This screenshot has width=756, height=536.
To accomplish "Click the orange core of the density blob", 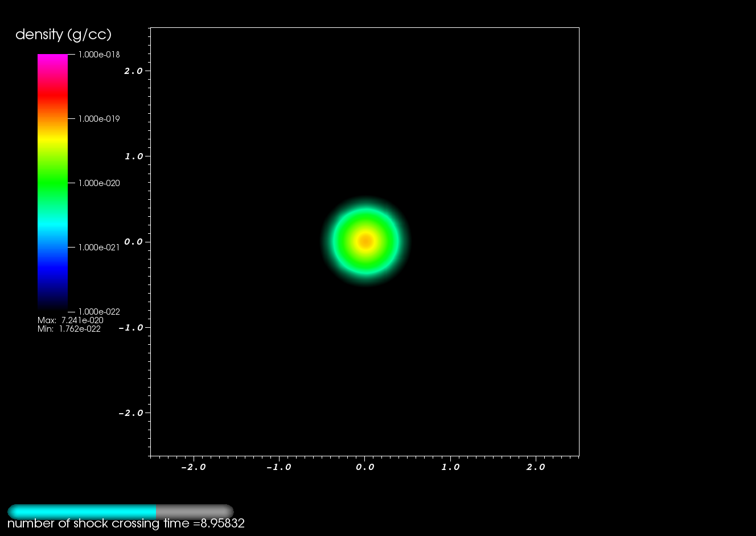I will (x=365, y=241).
